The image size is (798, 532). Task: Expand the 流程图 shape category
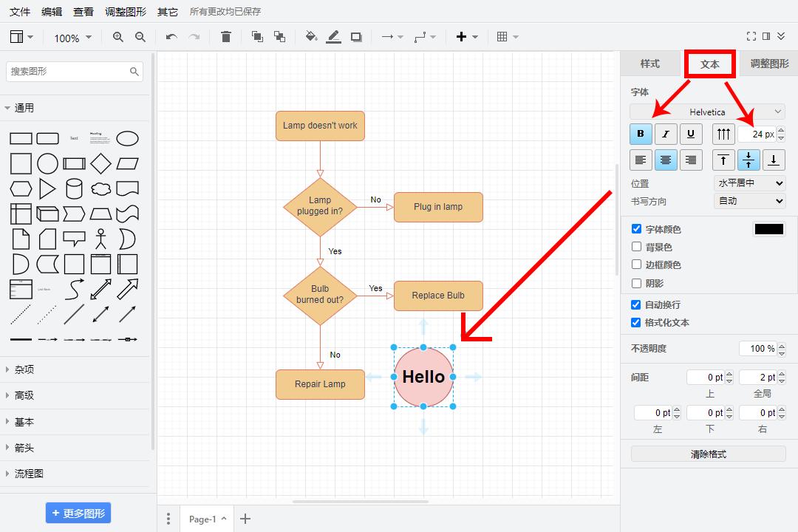coord(29,474)
